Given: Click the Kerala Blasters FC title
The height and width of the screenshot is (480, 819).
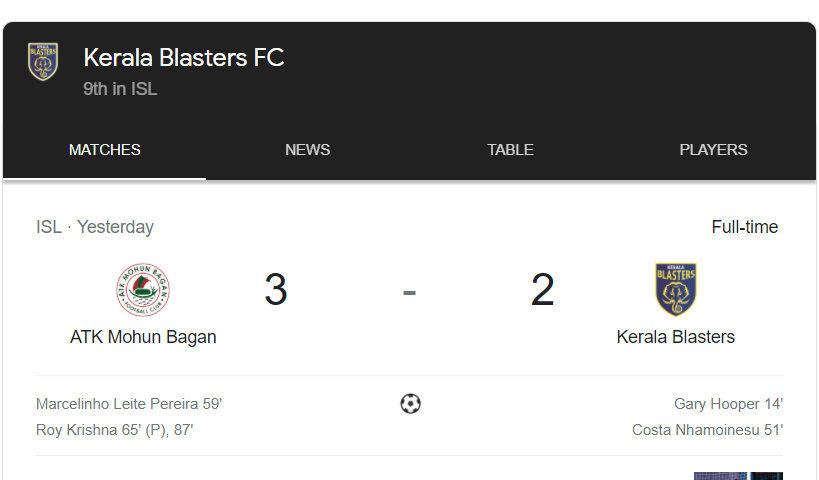Looking at the screenshot, I should pyautogui.click(x=184, y=57).
